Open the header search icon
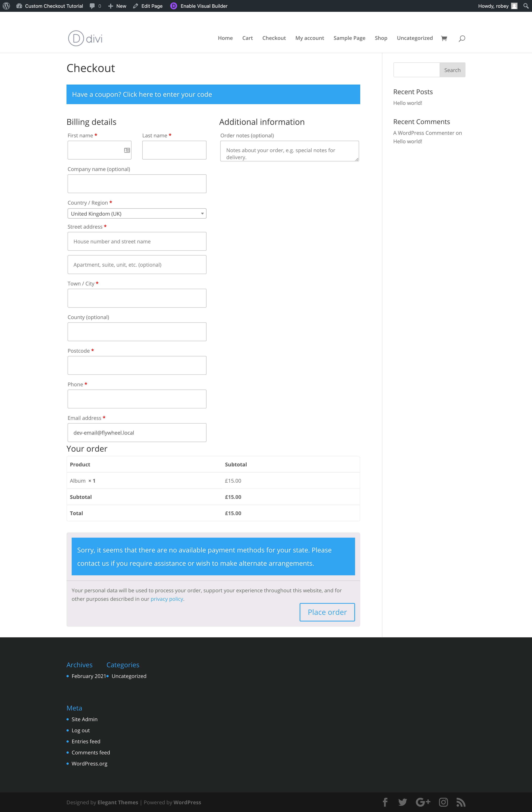 pos(462,38)
